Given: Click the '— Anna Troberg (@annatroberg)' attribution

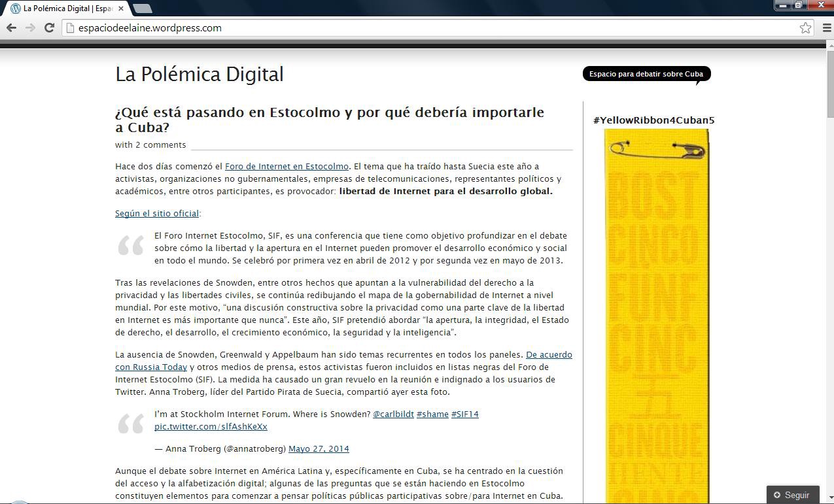Looking at the screenshot, I should (x=220, y=449).
